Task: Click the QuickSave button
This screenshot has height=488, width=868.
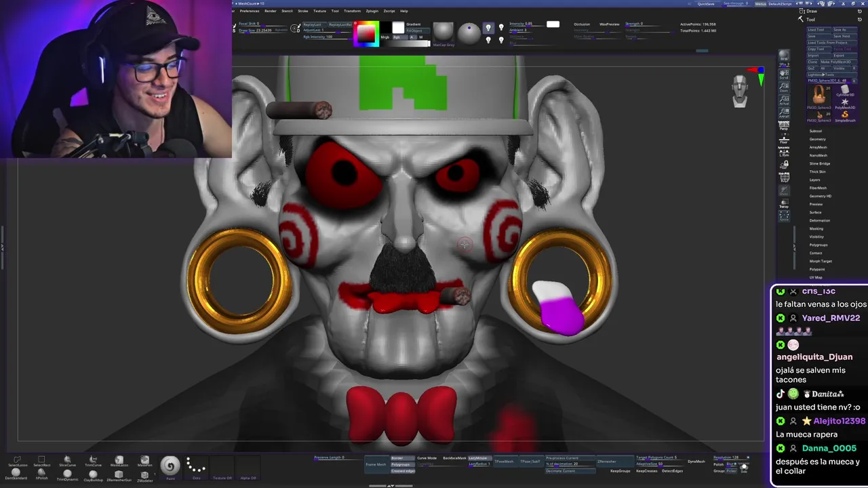Action: click(x=705, y=3)
